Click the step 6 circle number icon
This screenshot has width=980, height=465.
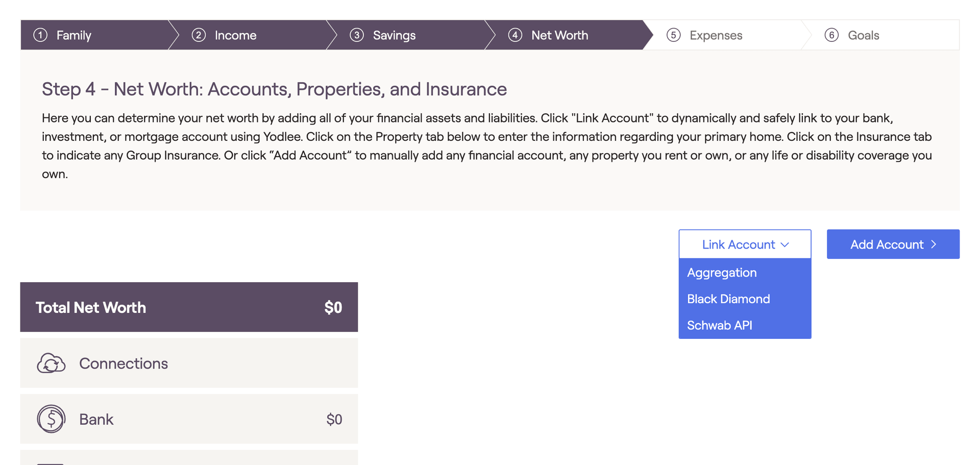[x=831, y=35]
